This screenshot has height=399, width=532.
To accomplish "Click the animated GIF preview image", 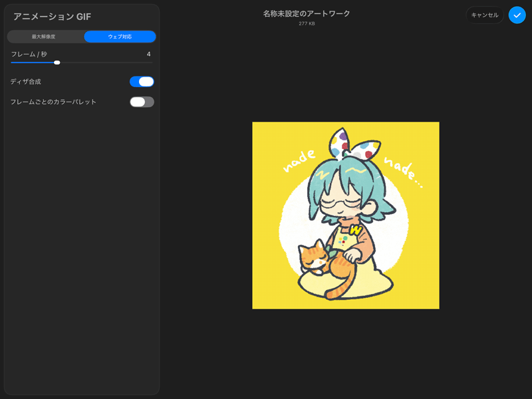I will click(345, 215).
